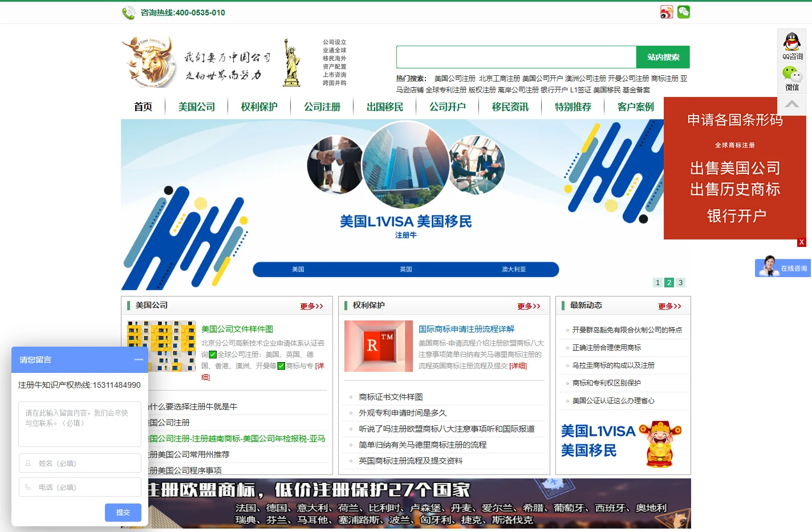Open 商标证书文件样图 link

pyautogui.click(x=391, y=397)
